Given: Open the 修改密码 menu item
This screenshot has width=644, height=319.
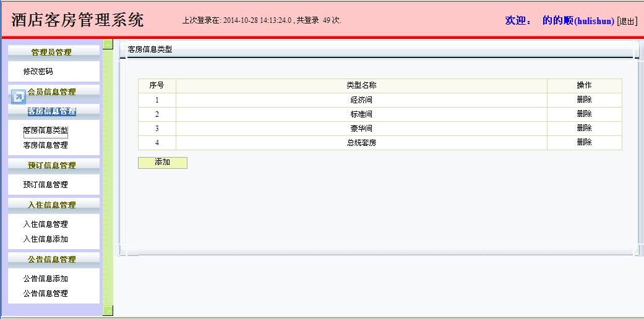Looking at the screenshot, I should (38, 72).
